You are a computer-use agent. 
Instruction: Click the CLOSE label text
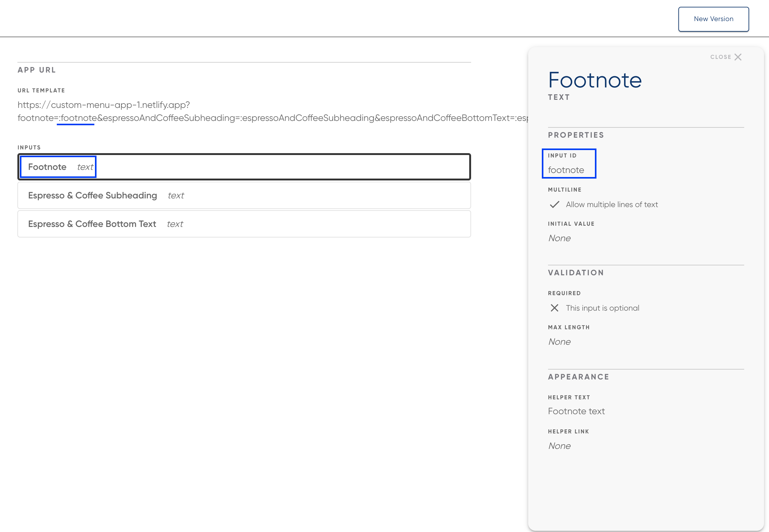pyautogui.click(x=721, y=57)
